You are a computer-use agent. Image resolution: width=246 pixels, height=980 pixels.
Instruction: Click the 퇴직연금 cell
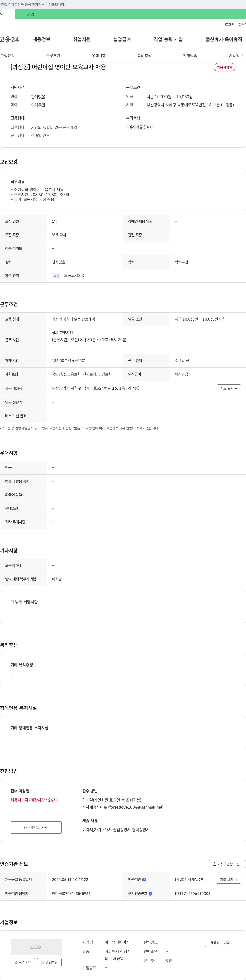[x=181, y=374]
